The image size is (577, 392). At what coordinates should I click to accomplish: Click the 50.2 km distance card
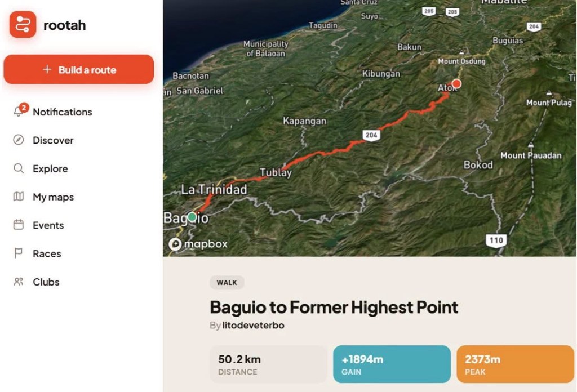268,364
